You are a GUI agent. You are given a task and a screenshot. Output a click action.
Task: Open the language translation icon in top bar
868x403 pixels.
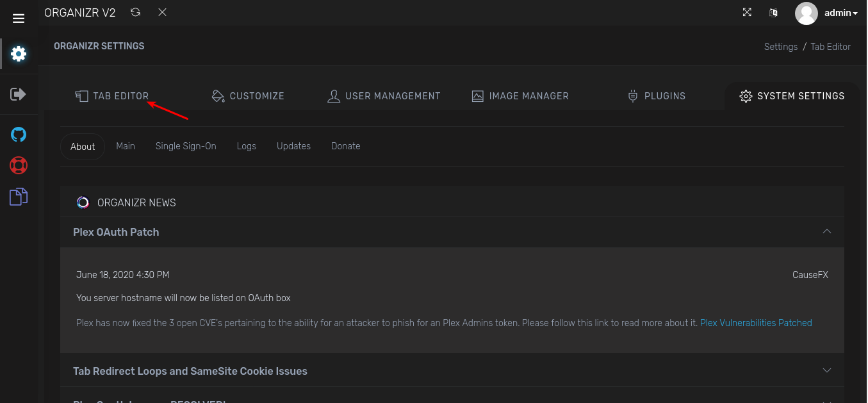click(773, 12)
